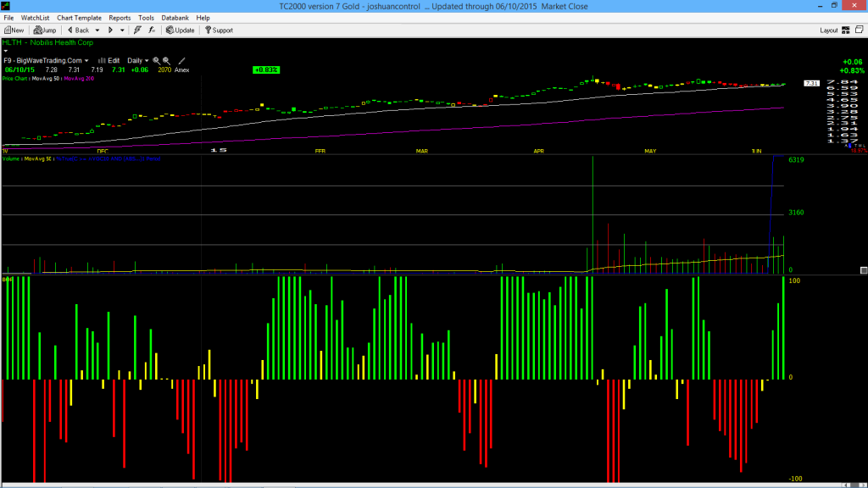Select the MovAvg 200 legend label
Image resolution: width=868 pixels, height=488 pixels.
click(x=79, y=79)
